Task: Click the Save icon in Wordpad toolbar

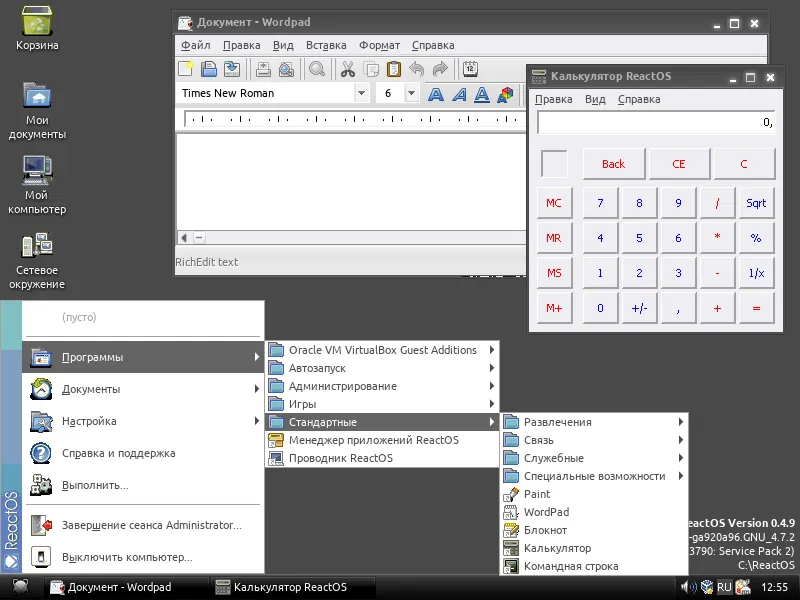Action: tap(232, 68)
